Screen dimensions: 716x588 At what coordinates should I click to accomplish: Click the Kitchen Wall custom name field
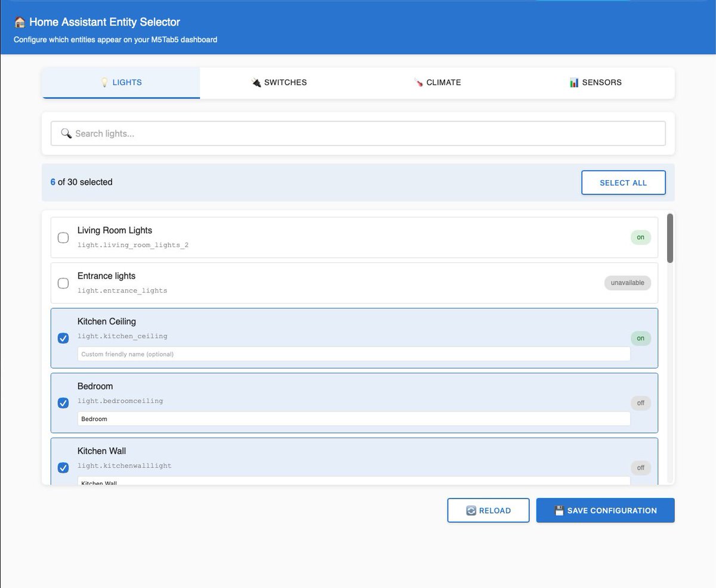[x=354, y=481]
